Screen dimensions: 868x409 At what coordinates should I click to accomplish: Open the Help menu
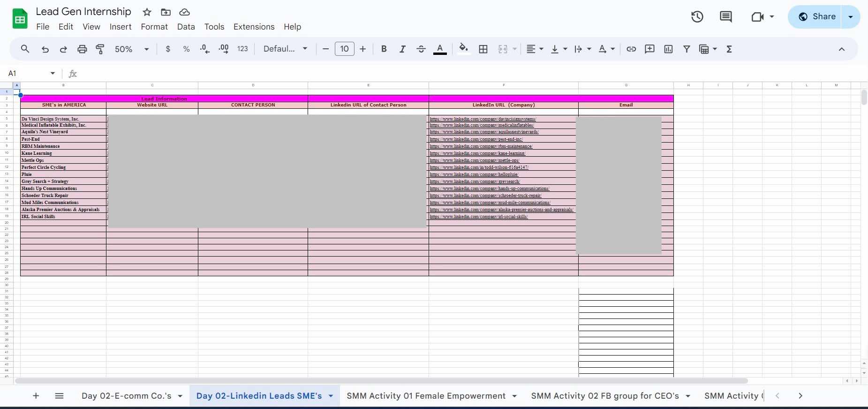292,27
